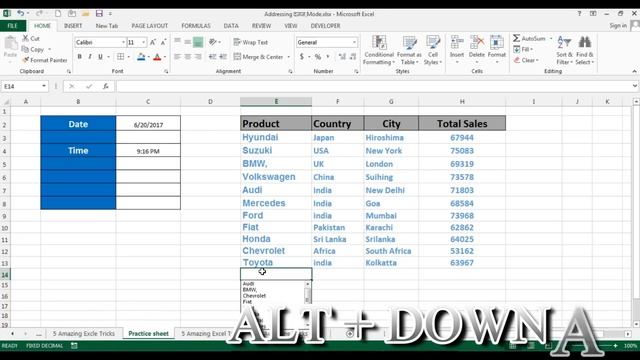The image size is (640, 360).
Task: Click the Cut scissors command
Action: click(31, 38)
